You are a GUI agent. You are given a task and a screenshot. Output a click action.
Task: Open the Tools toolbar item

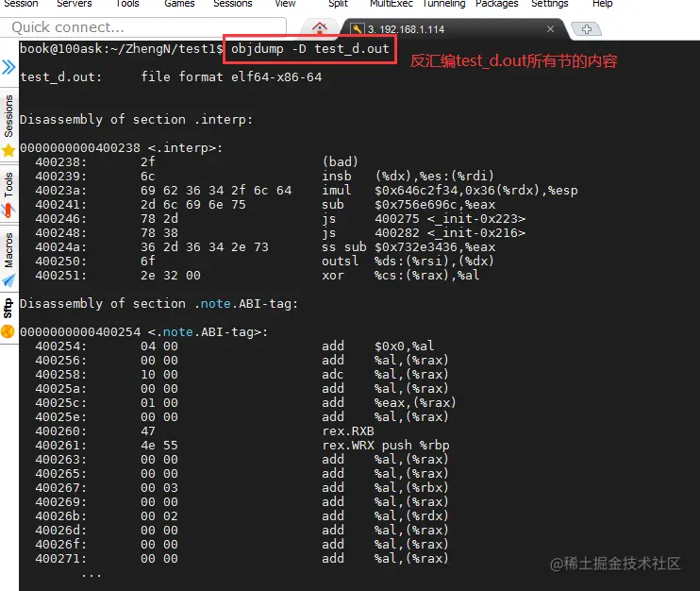click(x=127, y=4)
